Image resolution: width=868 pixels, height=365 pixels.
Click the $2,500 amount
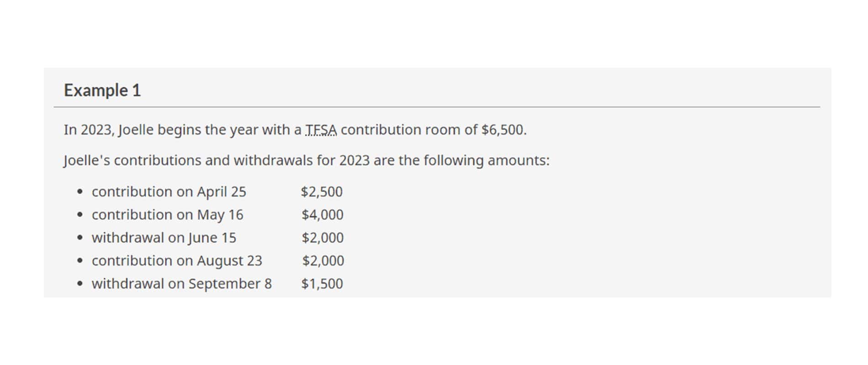tap(322, 192)
